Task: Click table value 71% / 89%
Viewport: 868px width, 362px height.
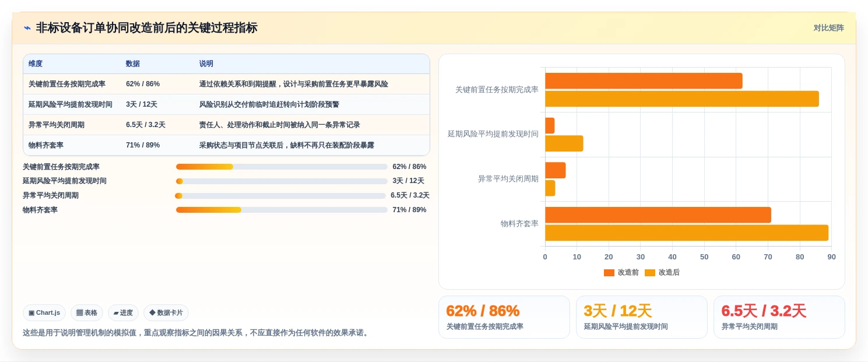Action: tap(143, 145)
